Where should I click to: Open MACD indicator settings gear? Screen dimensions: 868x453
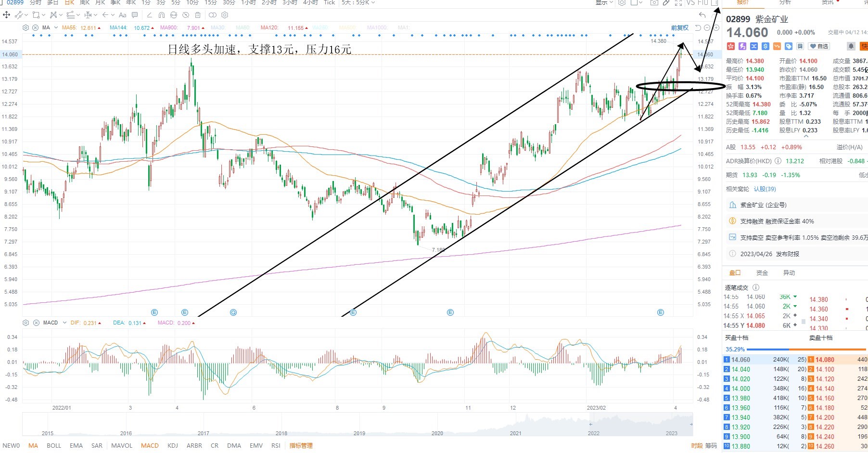(x=26, y=323)
